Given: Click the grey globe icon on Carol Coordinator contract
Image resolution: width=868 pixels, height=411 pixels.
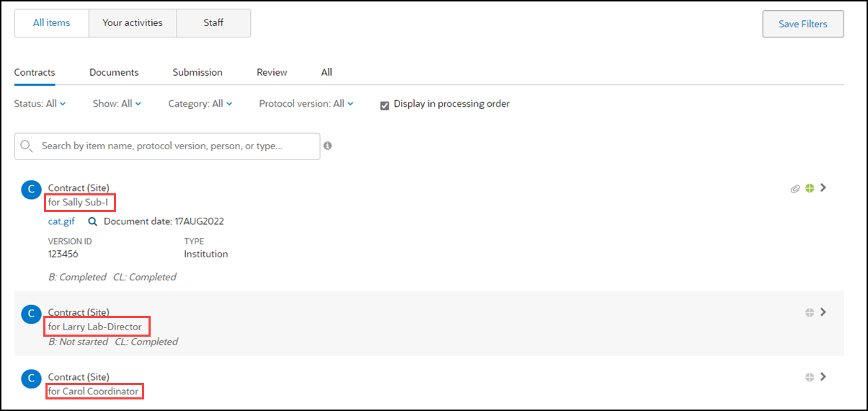Looking at the screenshot, I should click(810, 377).
